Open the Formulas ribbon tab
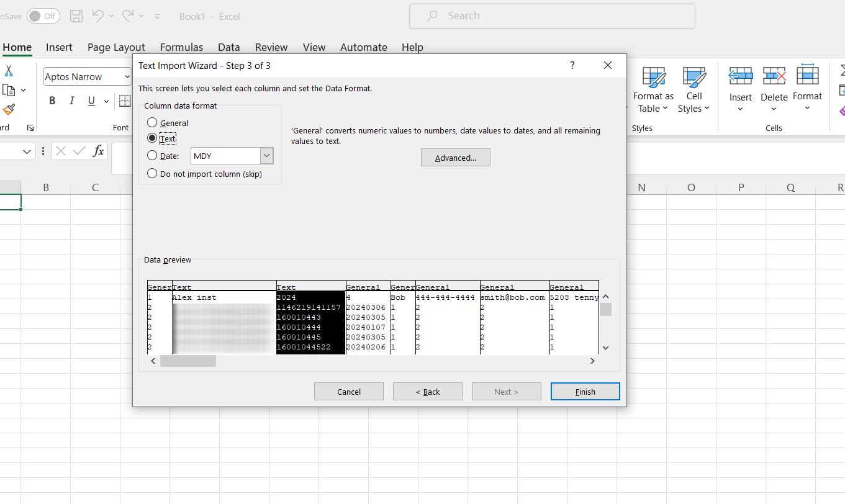845x504 pixels. (x=181, y=47)
